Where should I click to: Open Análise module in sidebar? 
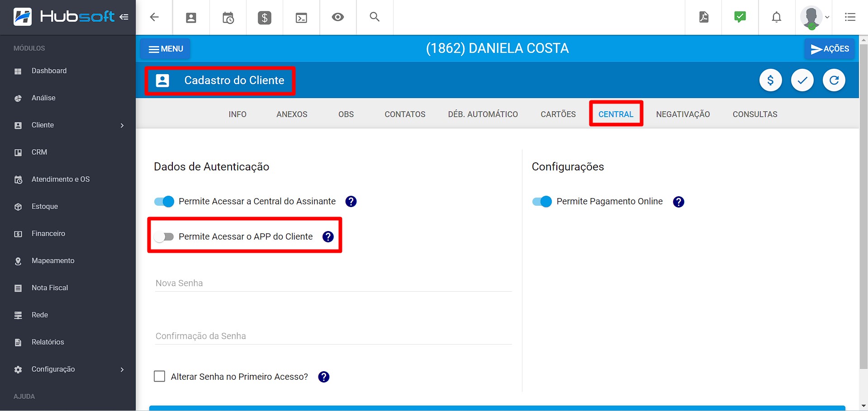pyautogui.click(x=68, y=98)
